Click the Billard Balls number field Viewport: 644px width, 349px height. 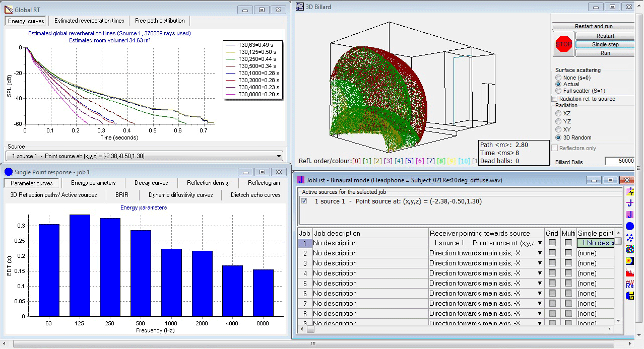pos(619,161)
